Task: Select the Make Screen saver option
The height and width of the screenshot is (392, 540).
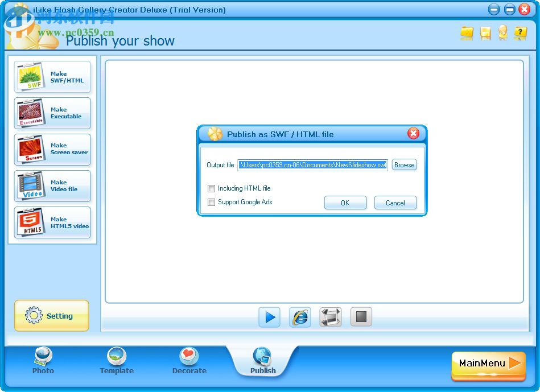Action: 52,149
